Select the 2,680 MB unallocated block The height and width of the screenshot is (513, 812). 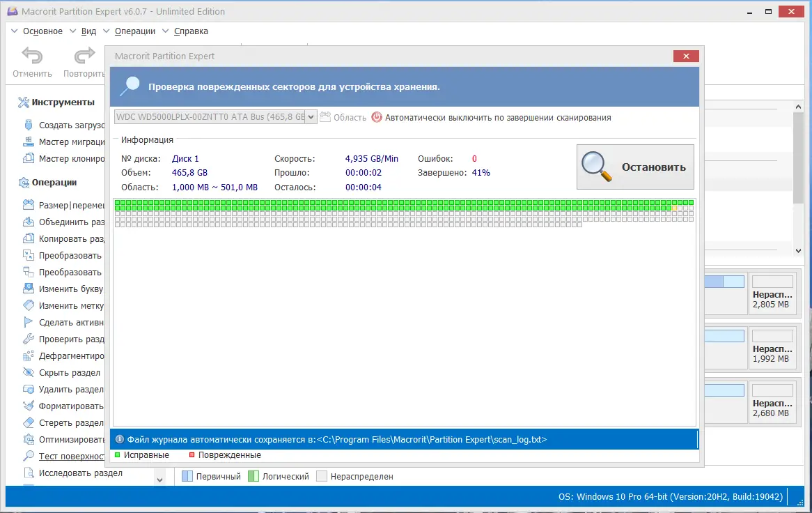tap(772, 401)
